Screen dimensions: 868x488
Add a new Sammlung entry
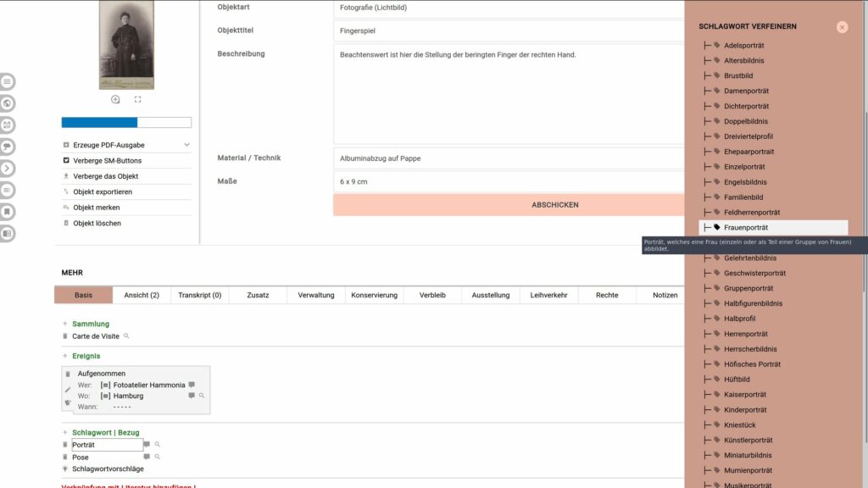[64, 324]
